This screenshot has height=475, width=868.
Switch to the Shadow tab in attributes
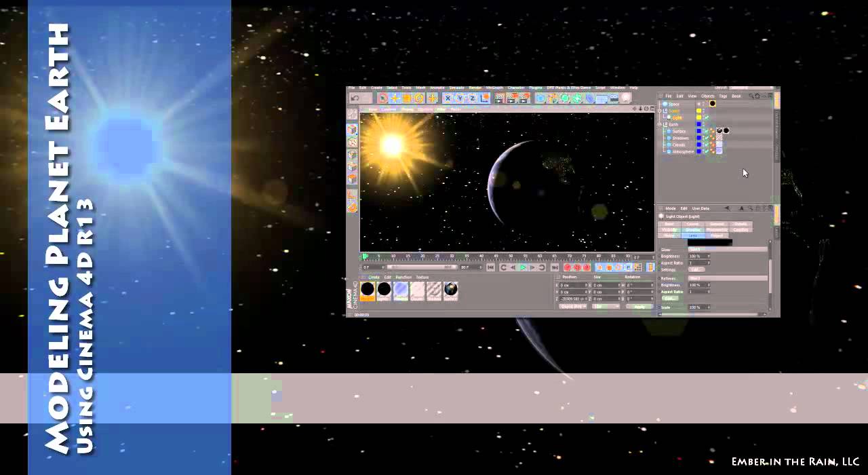point(693,230)
